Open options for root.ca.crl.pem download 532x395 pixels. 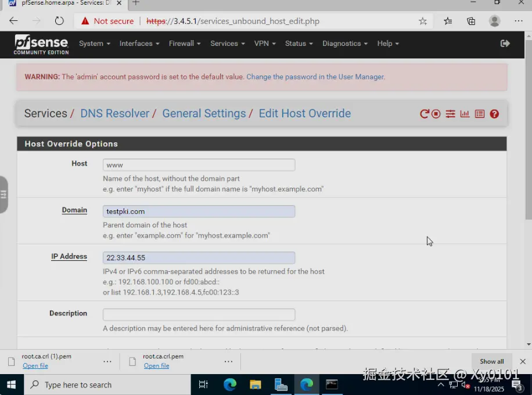pos(228,361)
